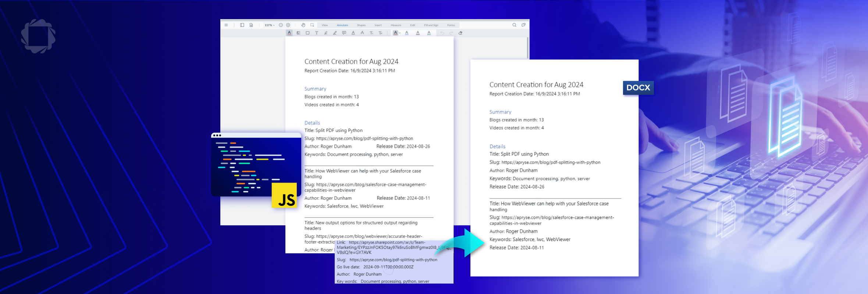
Task: Select the marquee select tool
Action: [x=312, y=25]
